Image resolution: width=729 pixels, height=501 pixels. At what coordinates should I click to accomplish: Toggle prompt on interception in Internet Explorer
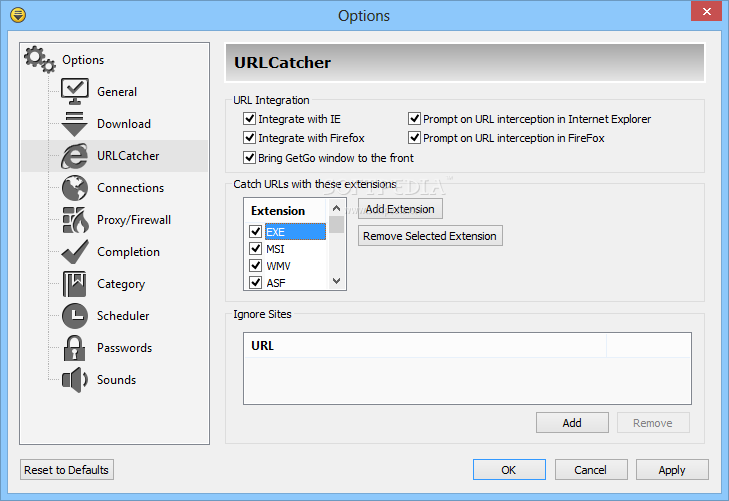point(414,119)
